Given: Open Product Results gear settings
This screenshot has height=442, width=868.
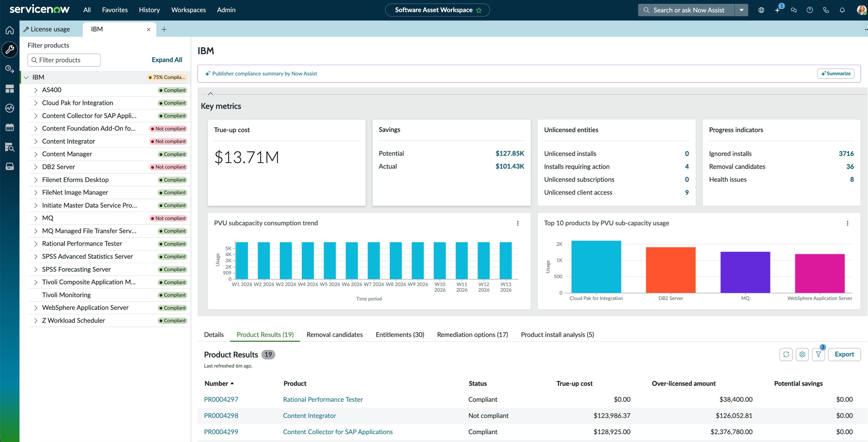Looking at the screenshot, I should pos(802,354).
